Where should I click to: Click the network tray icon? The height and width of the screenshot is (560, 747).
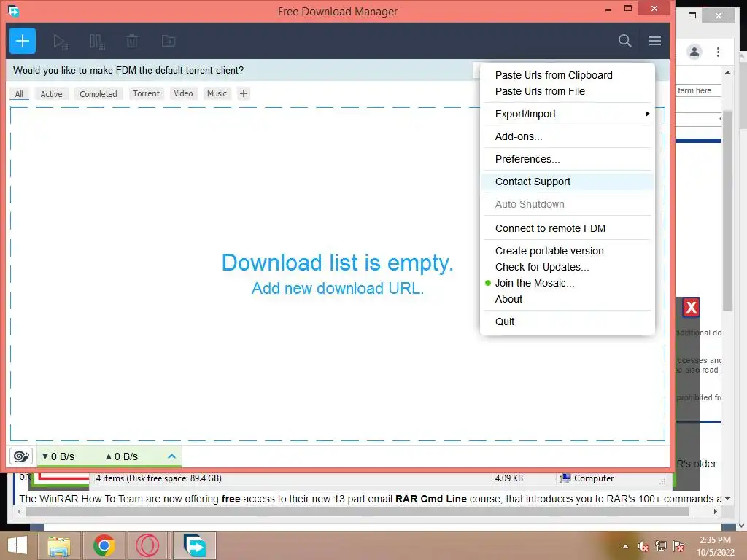(661, 546)
